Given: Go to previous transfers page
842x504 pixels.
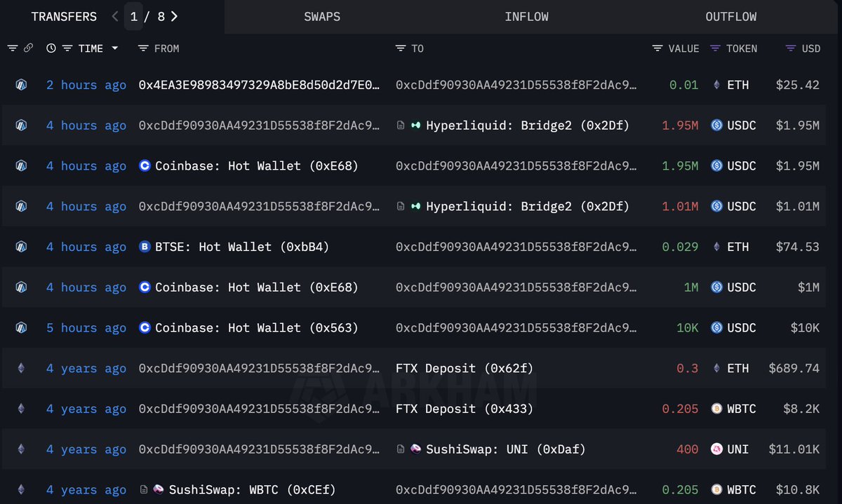Looking at the screenshot, I should (116, 16).
